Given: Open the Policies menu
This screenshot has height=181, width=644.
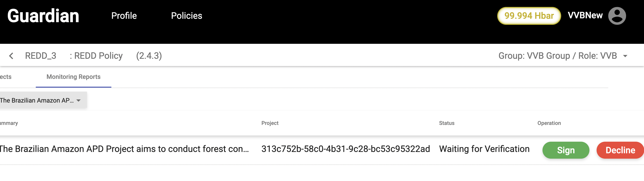Looking at the screenshot, I should (186, 16).
